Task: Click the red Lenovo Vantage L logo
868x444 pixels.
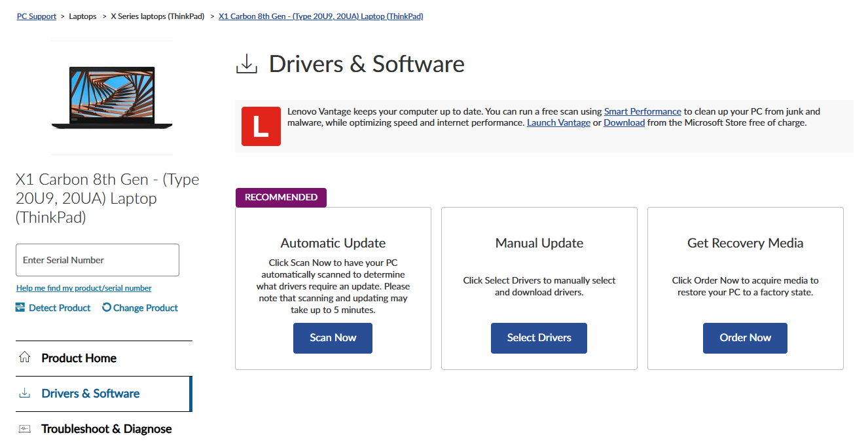Action: click(x=261, y=126)
